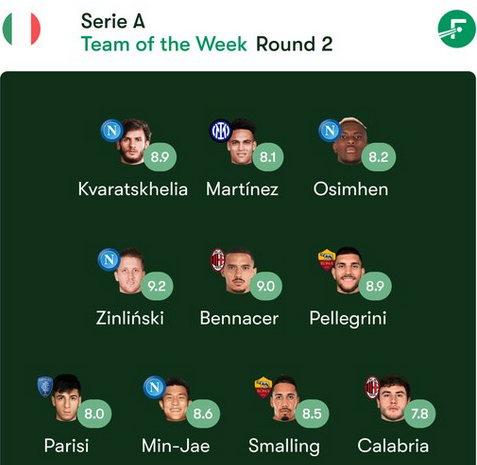The width and height of the screenshot is (477, 465).
Task: Click the Team of the Week title
Action: (164, 44)
